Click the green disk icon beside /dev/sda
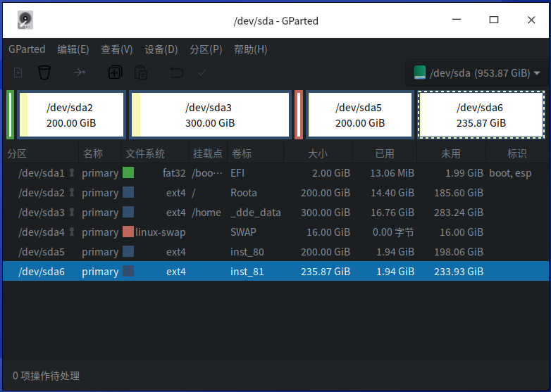Image resolution: width=551 pixels, height=392 pixels. point(420,72)
